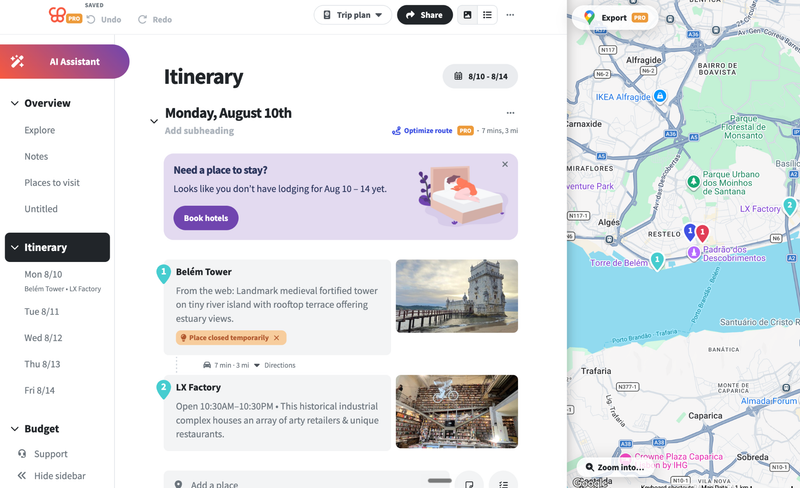Click Add a place input field
800x488 pixels.
(306, 482)
